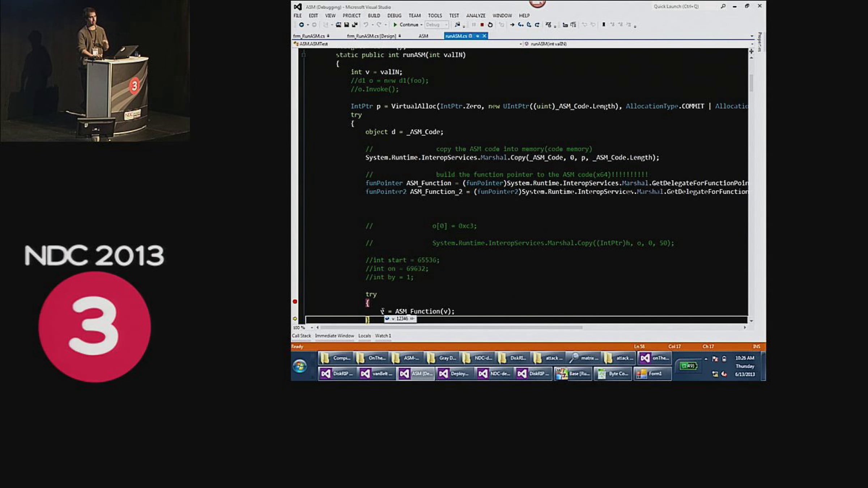Open the Undo history dropdown arrow
The width and height of the screenshot is (868, 488).
pyautogui.click(x=372, y=25)
